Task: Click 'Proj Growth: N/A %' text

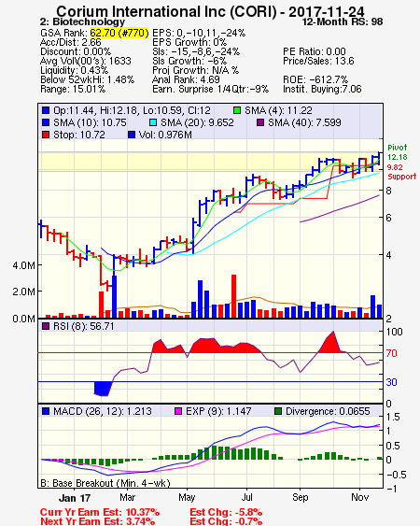Action: (195, 70)
